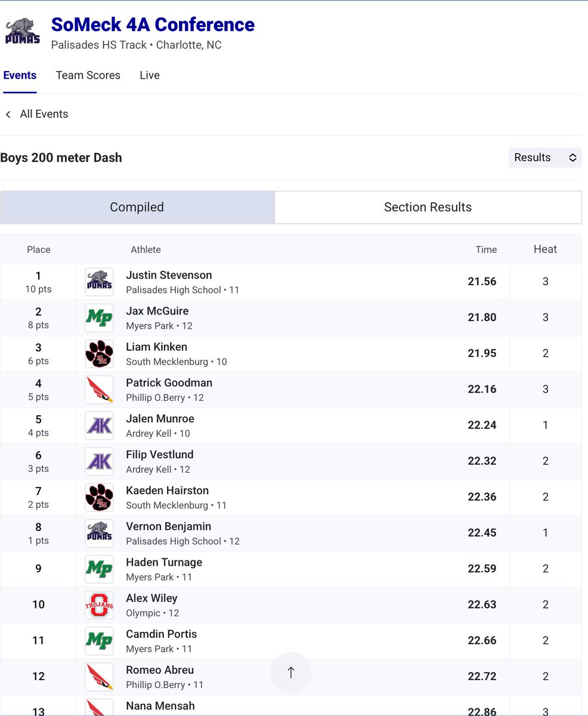Image resolution: width=588 pixels, height=716 pixels.
Task: Open Haden Turnage's athlete profile
Action: 164,562
